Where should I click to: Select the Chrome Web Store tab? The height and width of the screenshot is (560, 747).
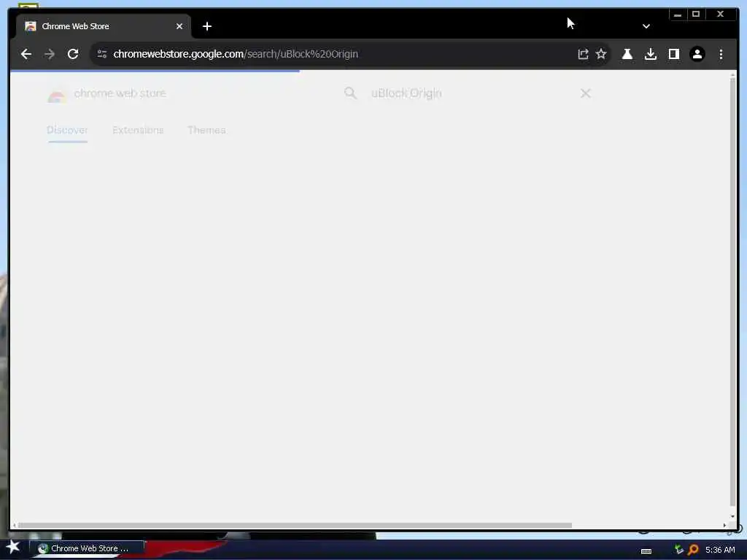point(104,27)
